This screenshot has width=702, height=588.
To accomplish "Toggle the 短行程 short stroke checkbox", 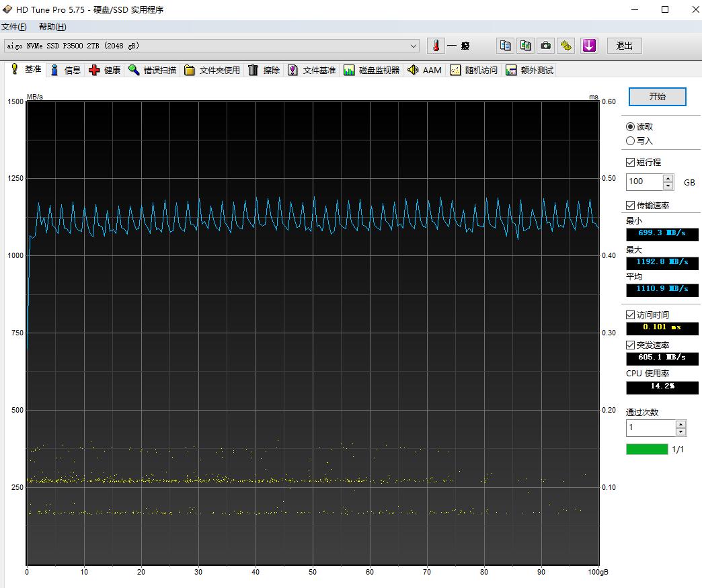I will [x=630, y=162].
